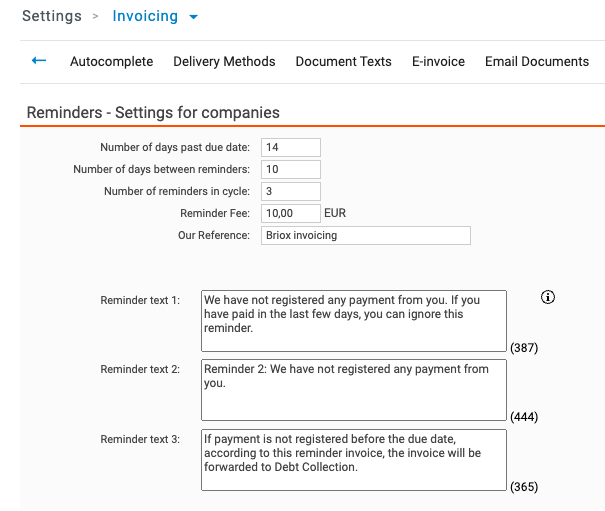Click the Invoicing breadcrumb link

pyautogui.click(x=145, y=17)
